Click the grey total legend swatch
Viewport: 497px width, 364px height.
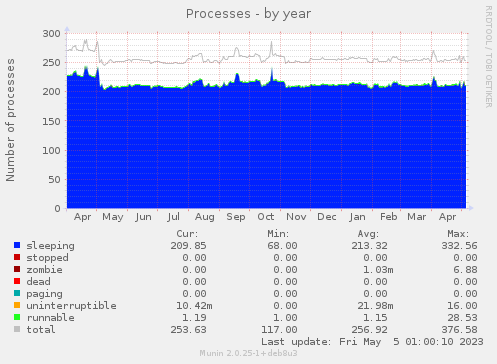coord(17,329)
